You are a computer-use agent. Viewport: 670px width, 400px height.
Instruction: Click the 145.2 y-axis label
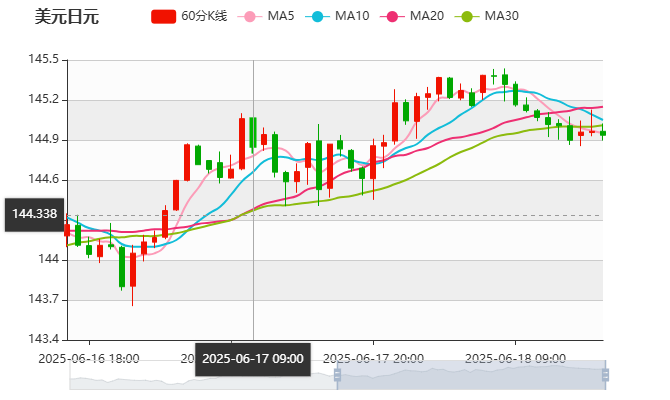[x=43, y=100]
